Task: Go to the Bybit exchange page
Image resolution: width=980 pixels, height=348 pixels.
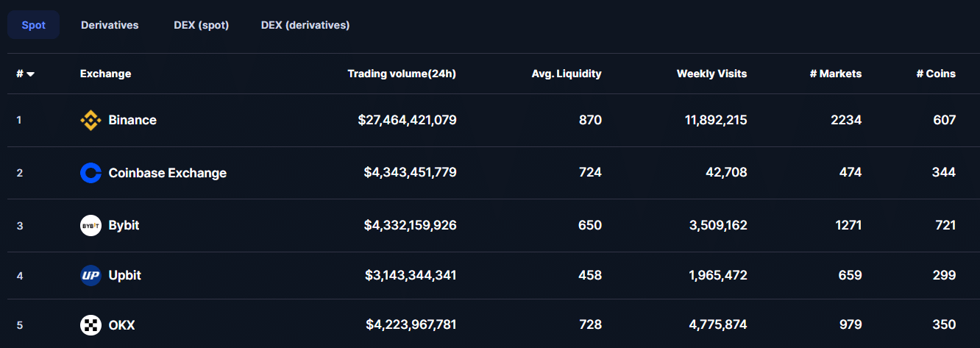Action: tap(124, 225)
